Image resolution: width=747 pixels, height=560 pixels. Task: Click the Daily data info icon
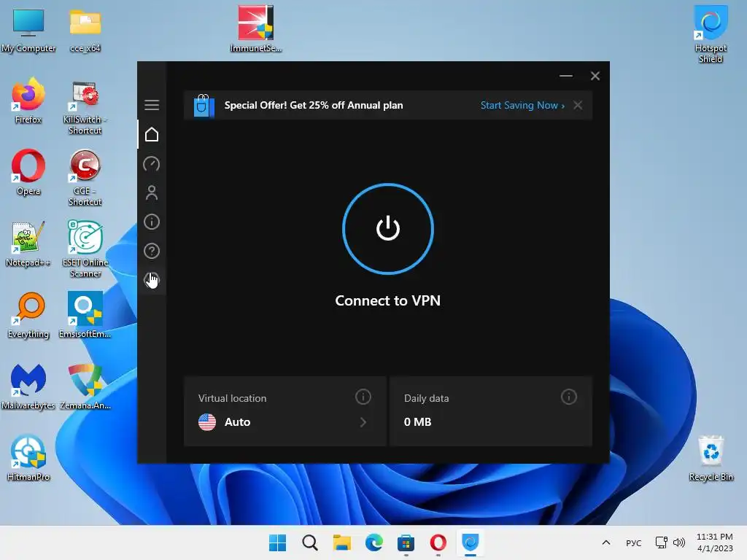pos(569,397)
